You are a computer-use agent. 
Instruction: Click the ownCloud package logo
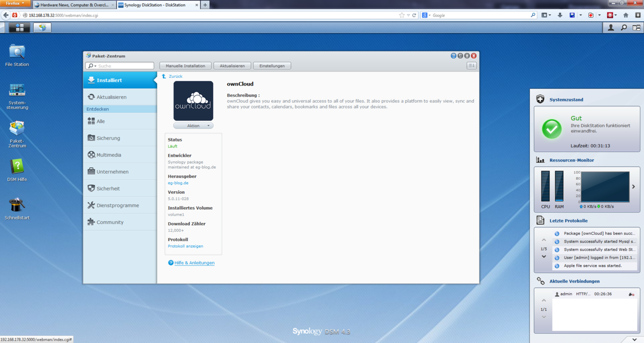[x=193, y=101]
